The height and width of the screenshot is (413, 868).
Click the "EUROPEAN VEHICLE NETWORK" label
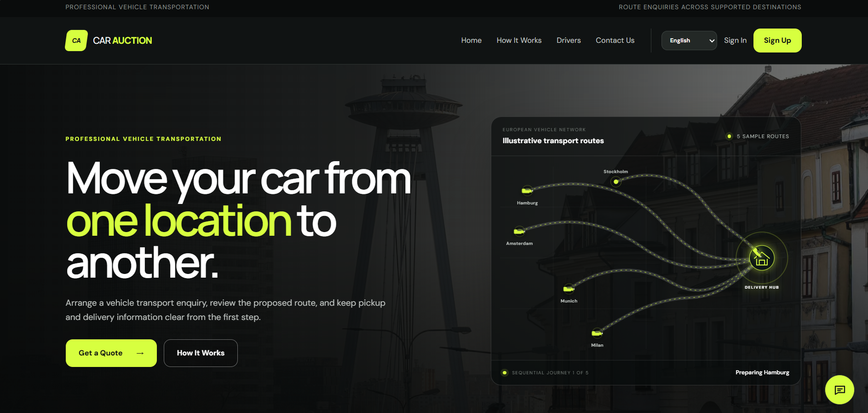[544, 130]
